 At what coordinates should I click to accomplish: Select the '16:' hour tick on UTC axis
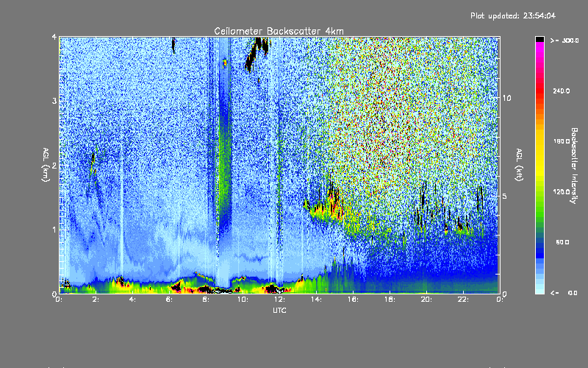[353, 300]
